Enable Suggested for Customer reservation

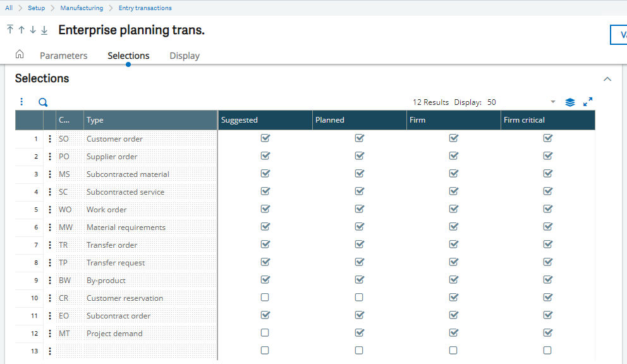[265, 298]
